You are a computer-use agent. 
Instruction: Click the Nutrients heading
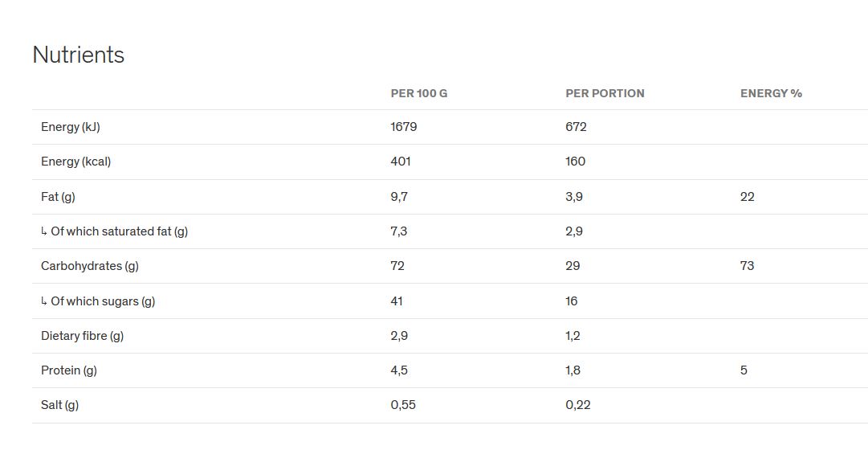(79, 55)
